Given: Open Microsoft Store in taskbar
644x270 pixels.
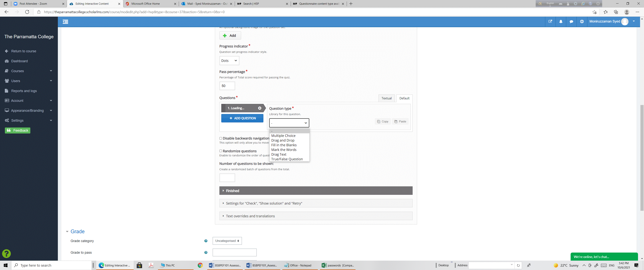Looking at the screenshot, I should (x=139, y=265).
